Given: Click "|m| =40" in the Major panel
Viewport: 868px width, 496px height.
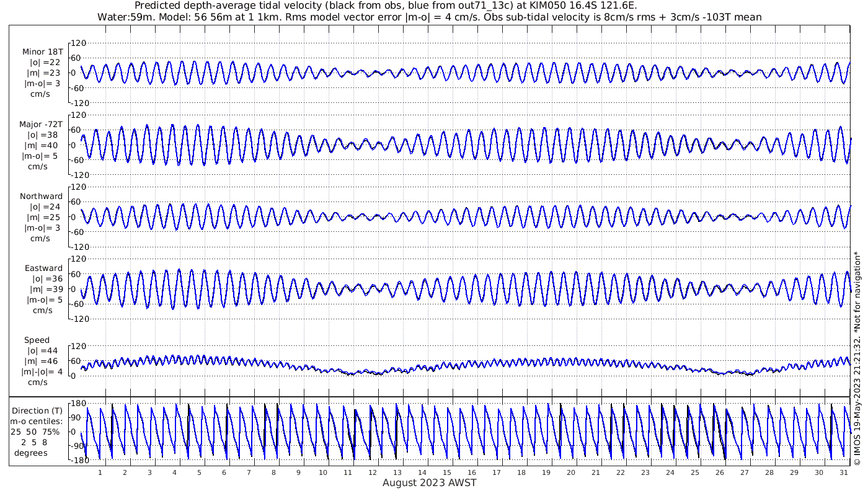Looking at the screenshot, I should (42, 145).
